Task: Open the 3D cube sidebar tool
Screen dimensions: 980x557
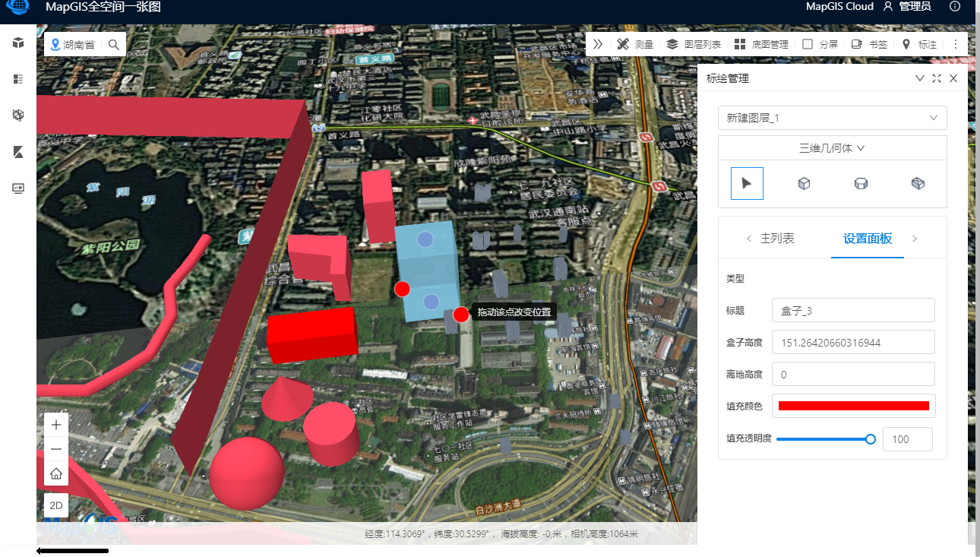Action: point(18,43)
